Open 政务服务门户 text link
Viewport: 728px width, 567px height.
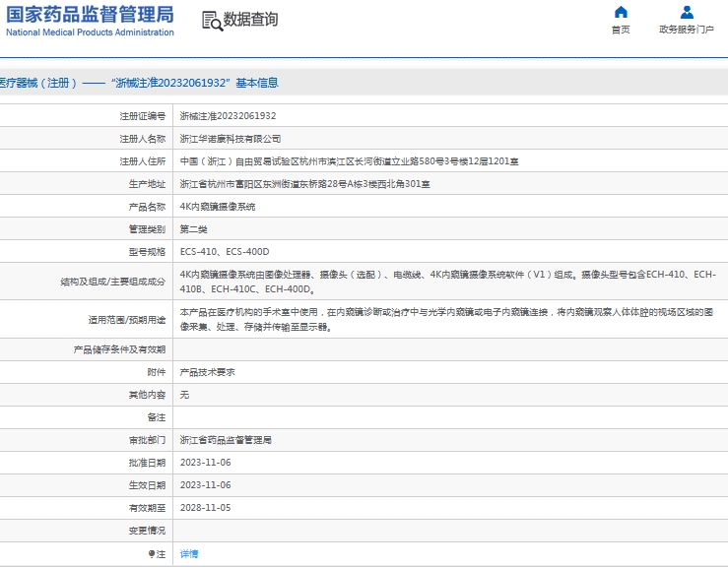687,30
